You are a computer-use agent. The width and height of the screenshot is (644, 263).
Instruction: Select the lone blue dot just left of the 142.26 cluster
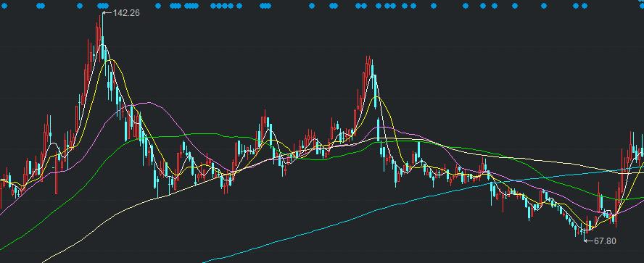click(80, 6)
